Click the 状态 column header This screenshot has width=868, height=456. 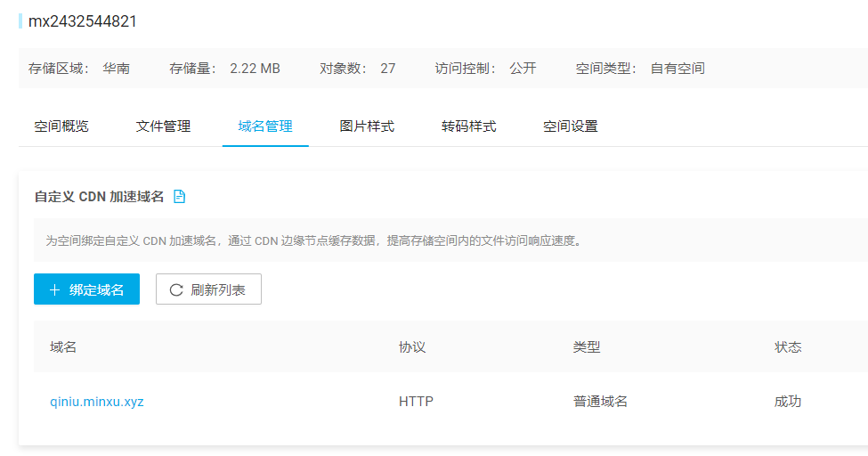coord(788,347)
